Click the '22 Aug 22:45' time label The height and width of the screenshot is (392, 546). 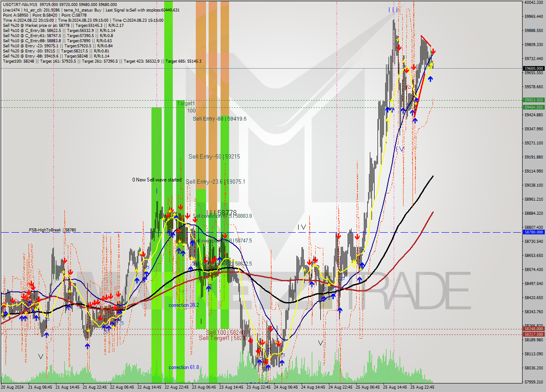tap(177, 387)
